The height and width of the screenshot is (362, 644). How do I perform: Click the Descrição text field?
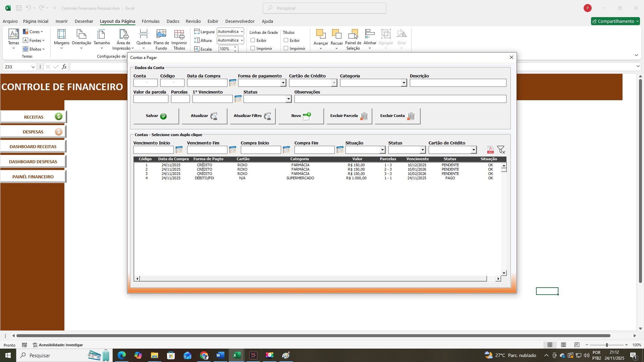pos(458,83)
